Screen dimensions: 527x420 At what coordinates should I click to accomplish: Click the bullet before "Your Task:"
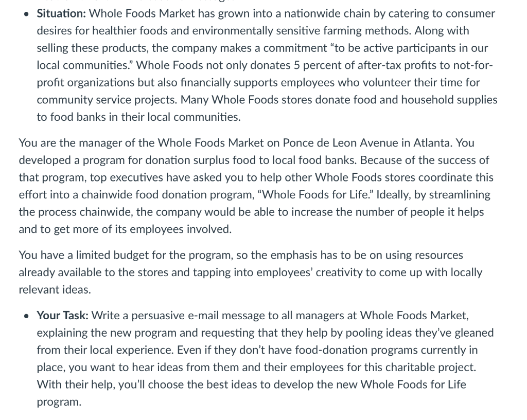click(27, 316)
